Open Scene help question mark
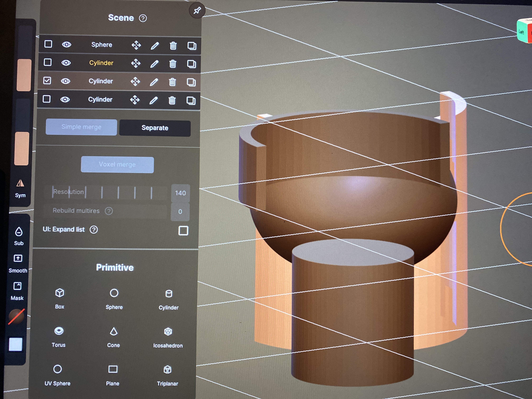This screenshot has height=399, width=532. pos(143,18)
